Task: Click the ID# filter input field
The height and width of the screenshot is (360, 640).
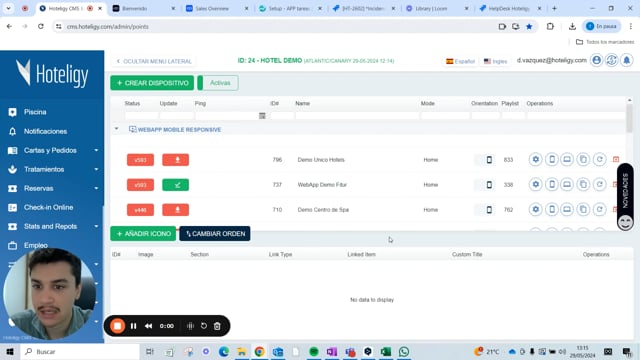Action: [x=282, y=116]
